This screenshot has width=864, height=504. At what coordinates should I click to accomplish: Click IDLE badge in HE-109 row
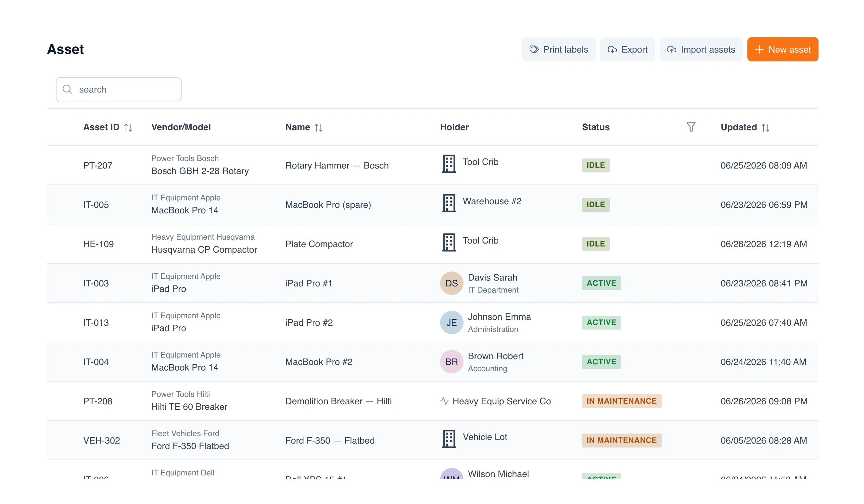click(596, 244)
